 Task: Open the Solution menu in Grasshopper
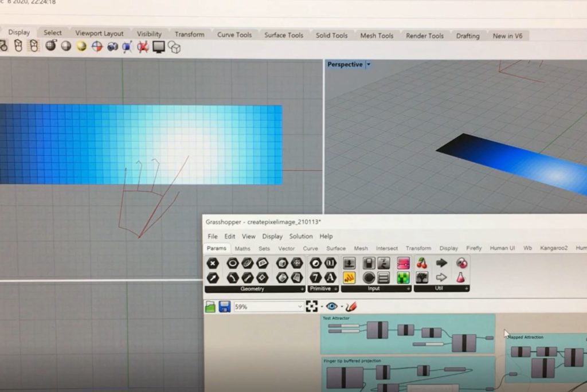(300, 236)
